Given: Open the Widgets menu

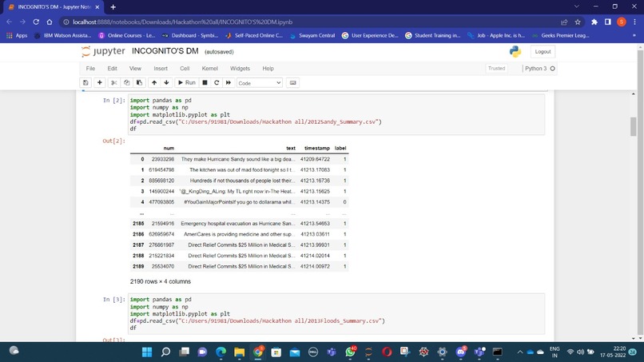Looking at the screenshot, I should tap(240, 69).
